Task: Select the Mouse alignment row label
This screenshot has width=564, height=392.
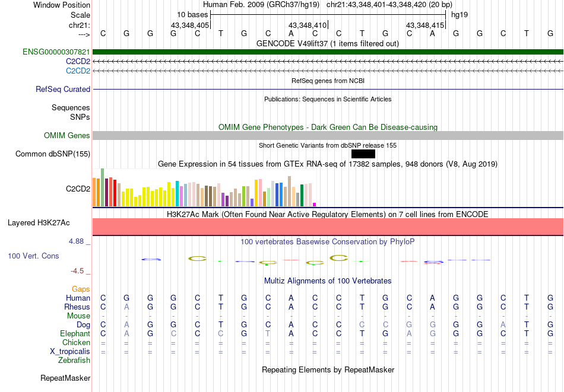Action: [78, 316]
